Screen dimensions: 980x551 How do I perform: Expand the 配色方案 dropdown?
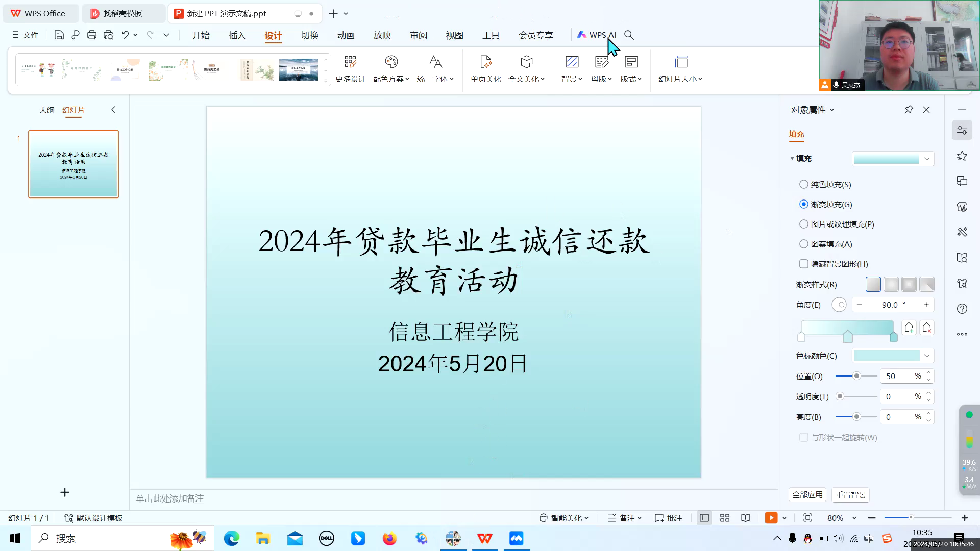391,69
